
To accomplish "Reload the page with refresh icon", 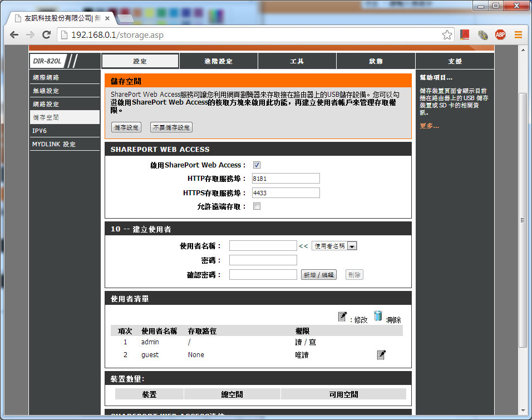I will tap(47, 34).
